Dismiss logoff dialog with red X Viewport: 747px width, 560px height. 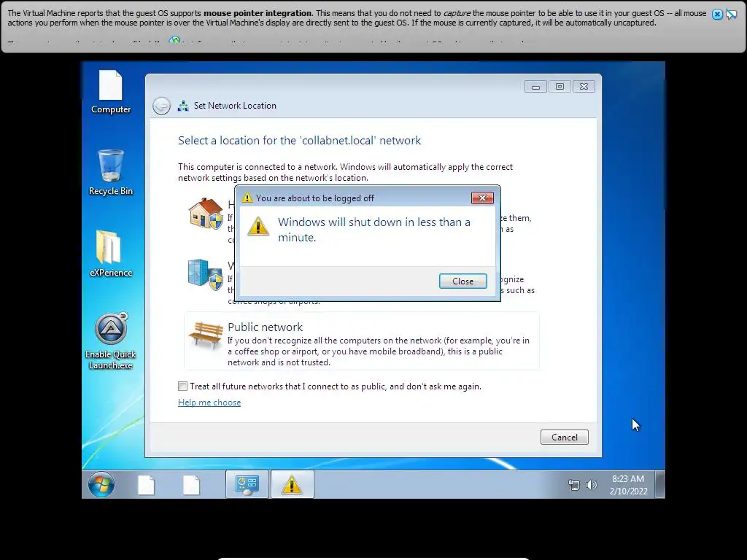coord(482,198)
